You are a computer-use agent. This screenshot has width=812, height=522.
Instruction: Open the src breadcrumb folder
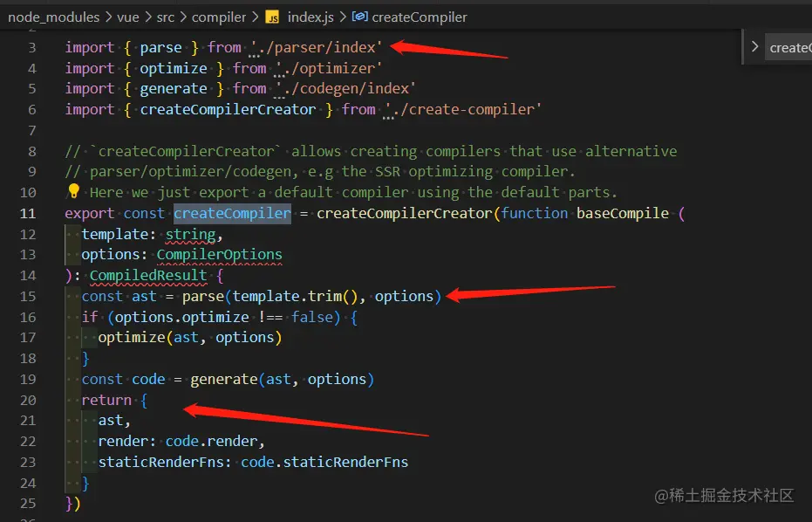click(x=165, y=17)
